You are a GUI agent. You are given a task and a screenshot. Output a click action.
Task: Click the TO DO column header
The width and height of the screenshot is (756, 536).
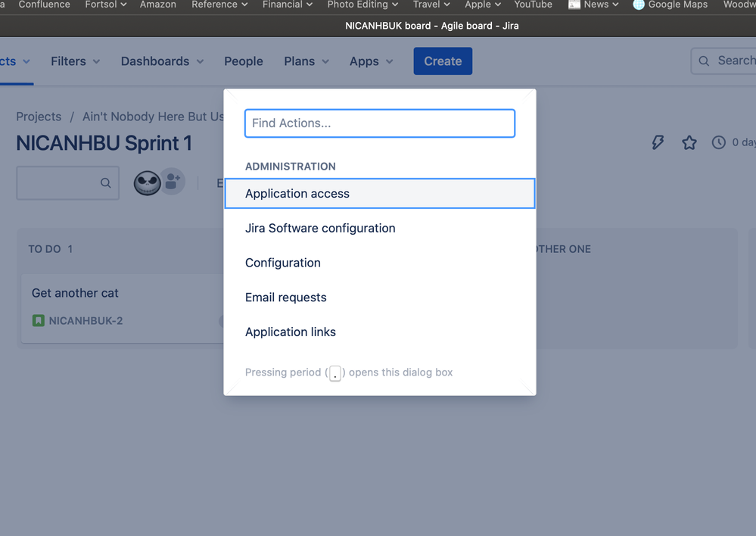tap(50, 249)
